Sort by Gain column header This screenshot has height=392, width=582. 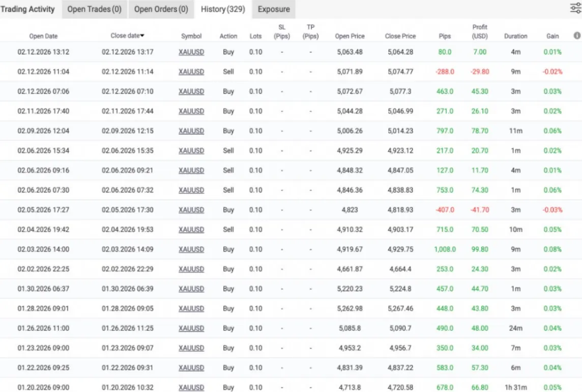[552, 36]
